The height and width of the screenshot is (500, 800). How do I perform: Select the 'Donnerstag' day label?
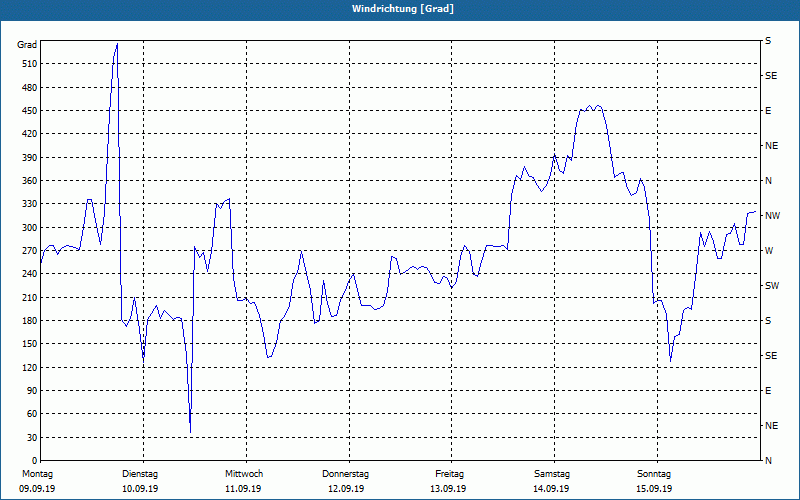click(345, 474)
